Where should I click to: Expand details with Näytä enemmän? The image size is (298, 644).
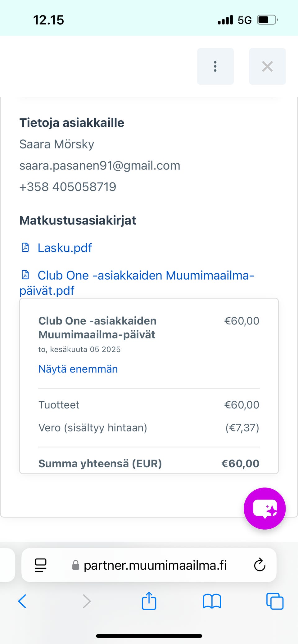[x=78, y=369]
